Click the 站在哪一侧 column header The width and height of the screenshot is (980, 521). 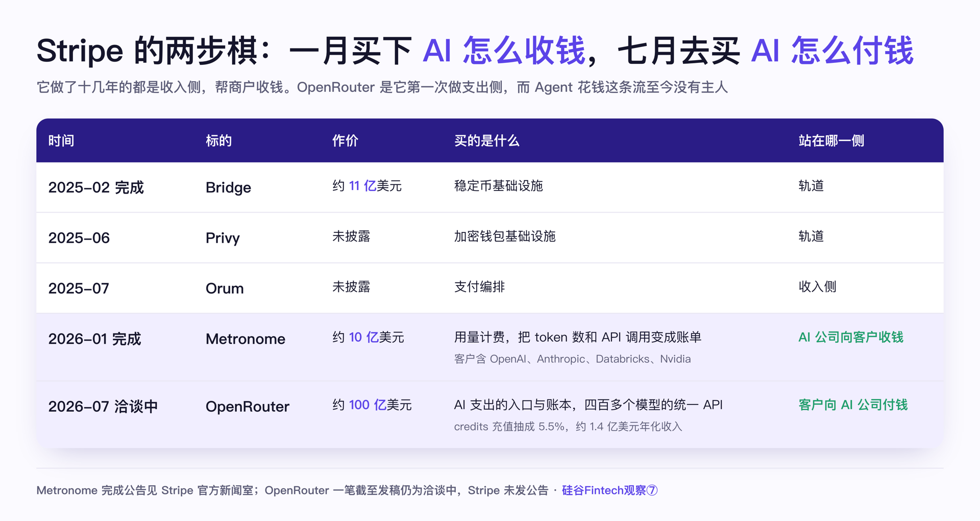click(831, 140)
